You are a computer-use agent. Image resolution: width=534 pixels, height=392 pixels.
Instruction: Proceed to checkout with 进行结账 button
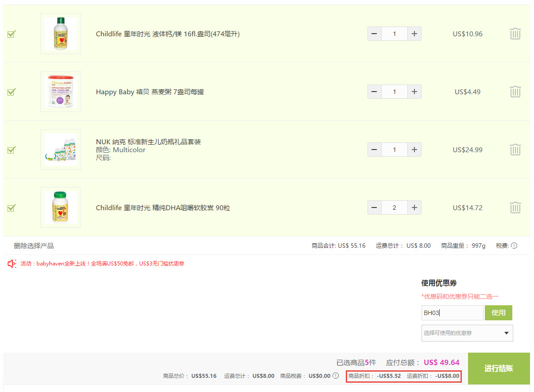pyautogui.click(x=499, y=369)
